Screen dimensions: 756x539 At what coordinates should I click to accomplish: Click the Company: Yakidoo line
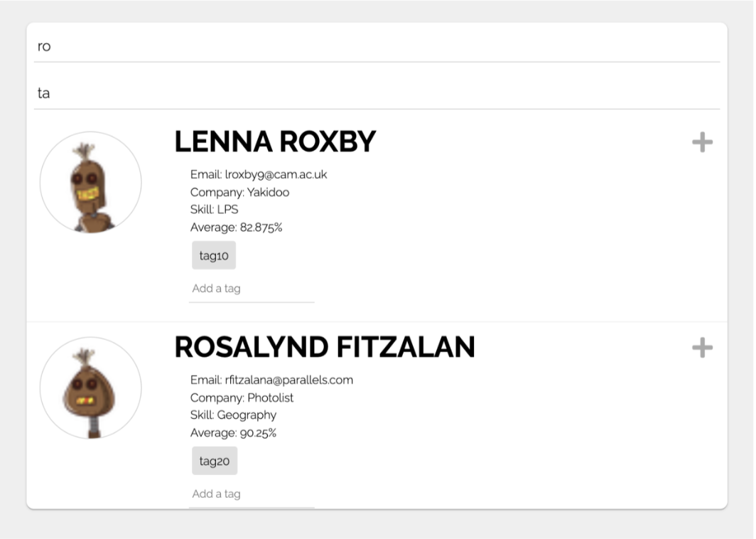coord(239,192)
